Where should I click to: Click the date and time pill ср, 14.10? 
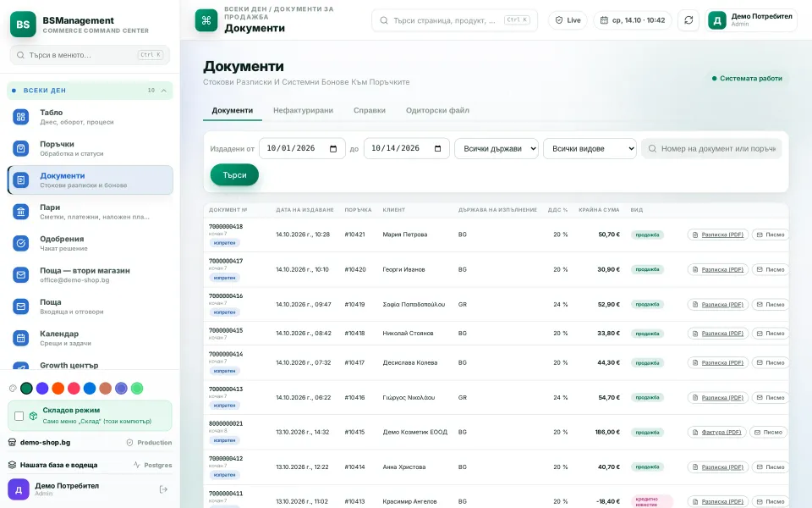click(633, 20)
